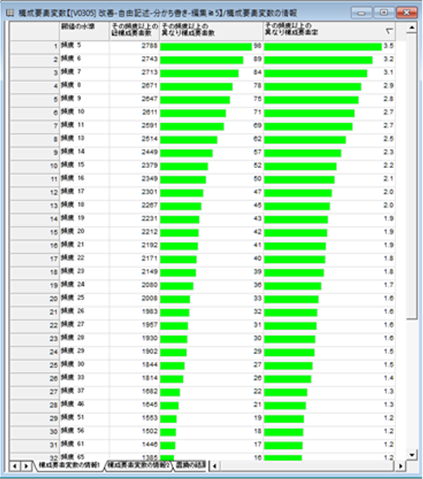The height and width of the screenshot is (479, 423).
Task: Click the horizontal scrollbar right arrow
Action: click(400, 466)
